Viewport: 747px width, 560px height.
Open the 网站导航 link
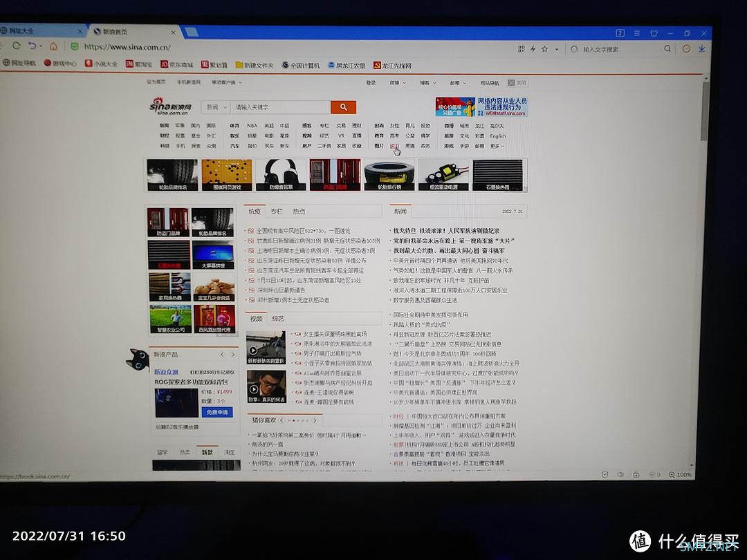tap(489, 83)
